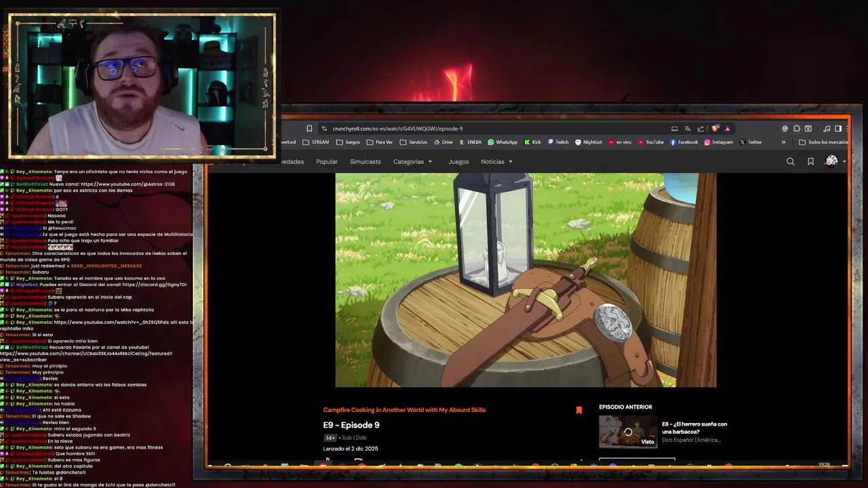Click the translate page icon in address bar
This screenshot has height=488, width=868.
[x=687, y=129]
